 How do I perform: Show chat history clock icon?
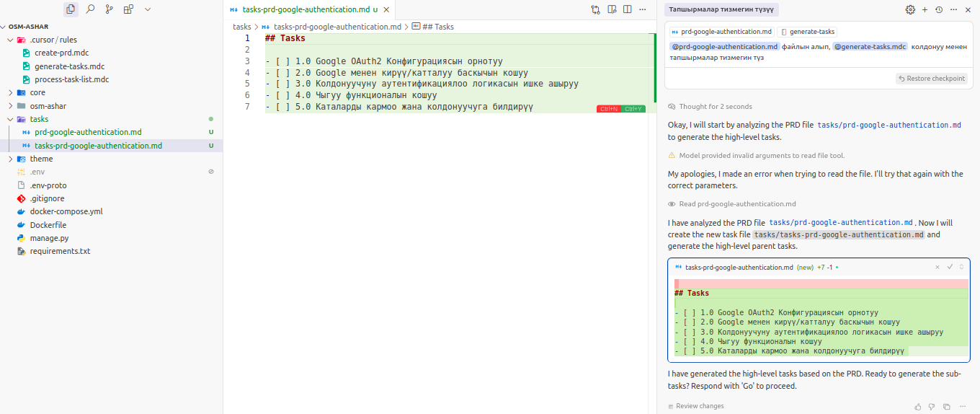(x=938, y=9)
